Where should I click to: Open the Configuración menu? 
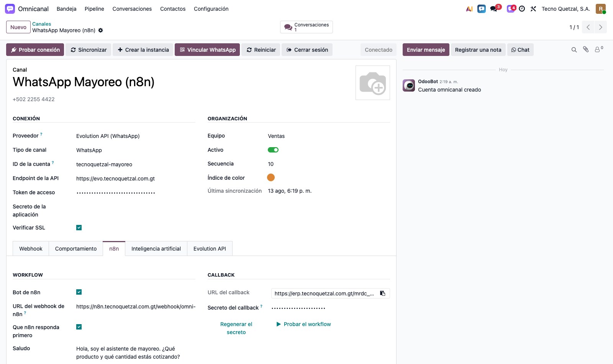(x=211, y=9)
